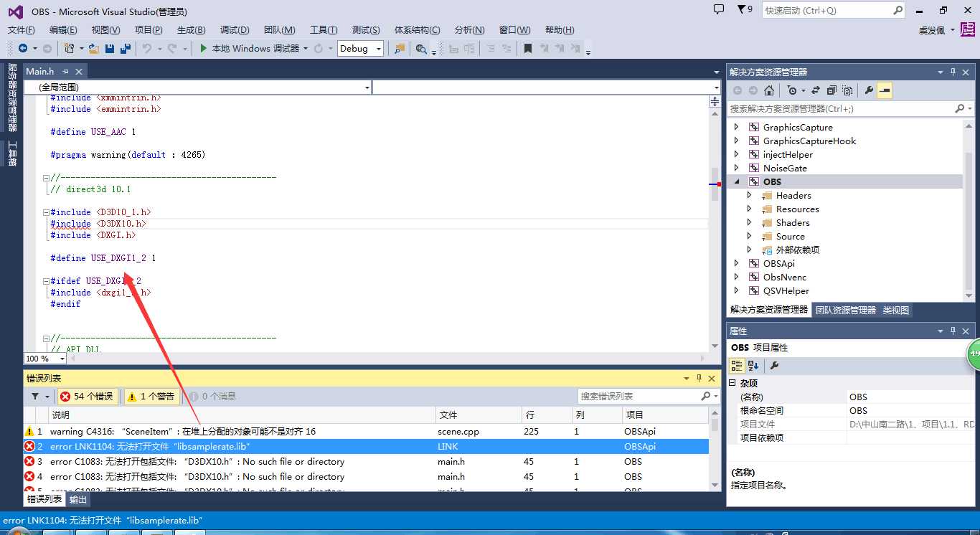Switch to the 类视图 class view tab
Image resolution: width=980 pixels, height=535 pixels.
coord(896,310)
